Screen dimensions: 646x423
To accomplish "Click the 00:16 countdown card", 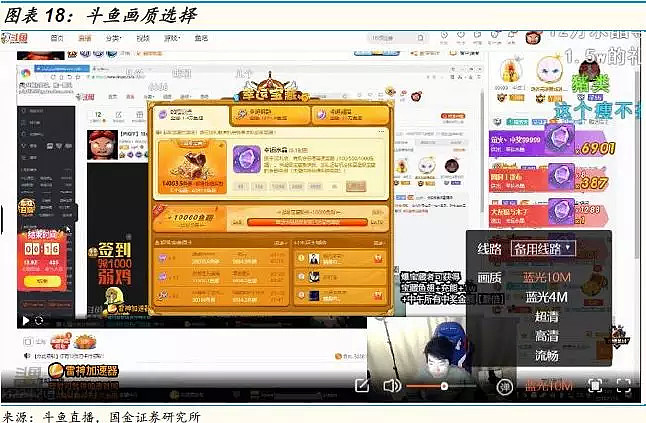I will coord(42,261).
